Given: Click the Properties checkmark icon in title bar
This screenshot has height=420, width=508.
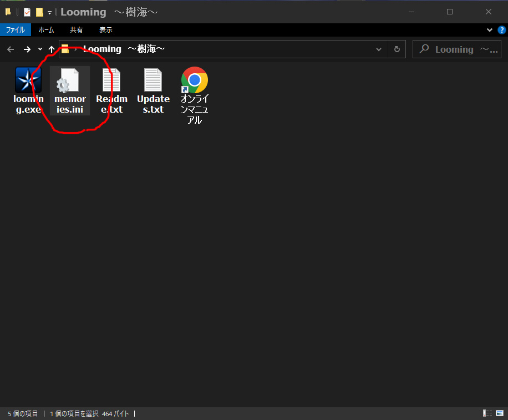Looking at the screenshot, I should pyautogui.click(x=27, y=12).
